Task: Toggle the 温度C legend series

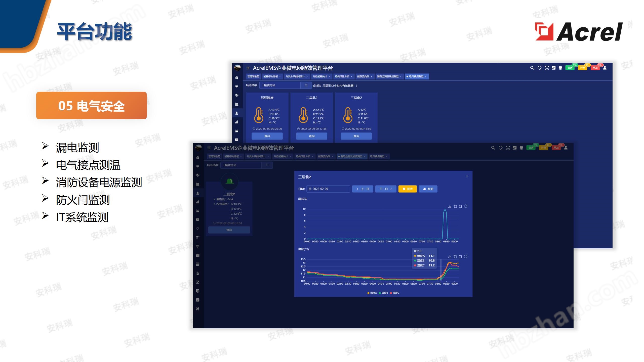Action: [395, 293]
